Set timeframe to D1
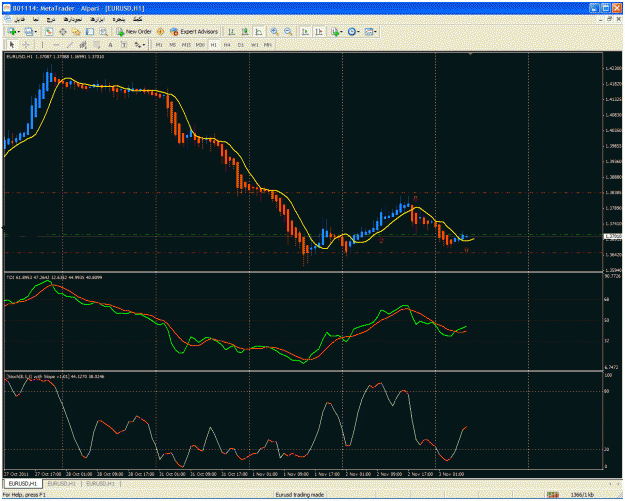Viewport: 625px width, 501px height. pyautogui.click(x=241, y=45)
